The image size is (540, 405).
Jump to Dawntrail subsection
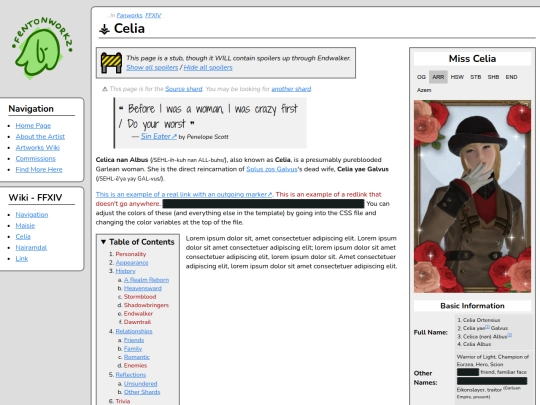pos(137,322)
